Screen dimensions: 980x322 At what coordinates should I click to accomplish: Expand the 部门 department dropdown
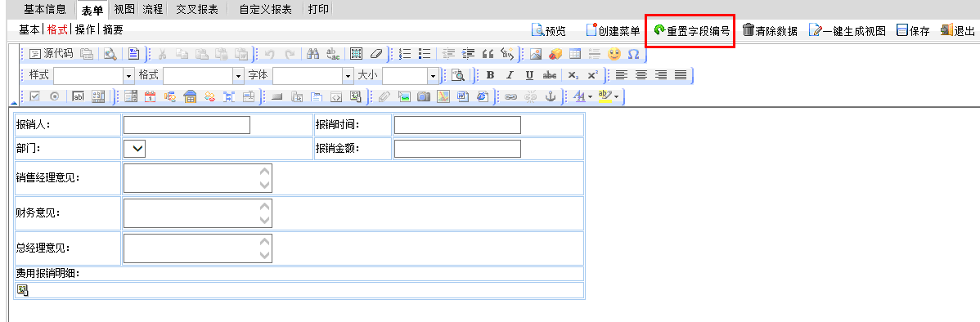[x=134, y=149]
